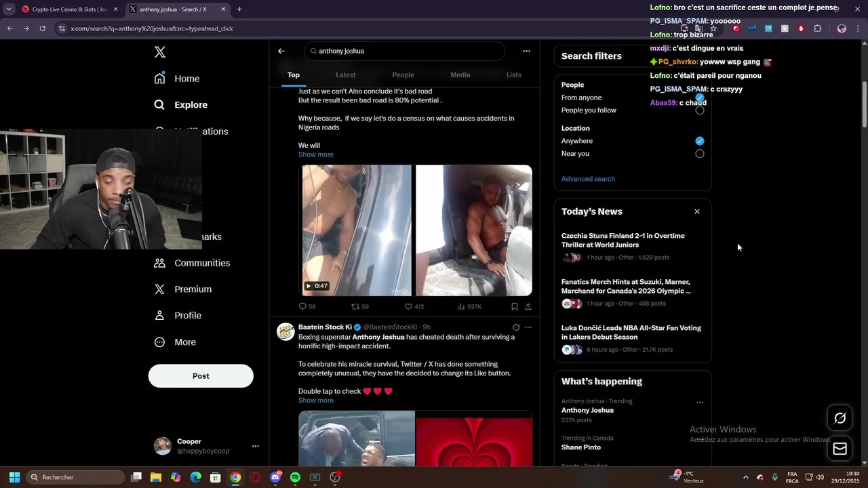The image size is (868, 488).
Task: Open search settings three-dot menu
Action: [526, 51]
